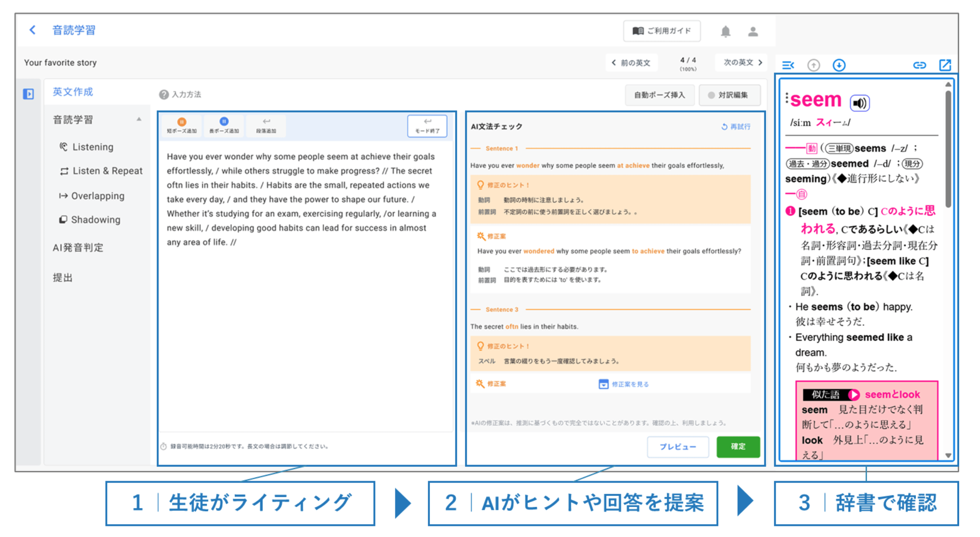980x537 pixels.
Task: Click the プレビュー button
Action: coord(677,446)
